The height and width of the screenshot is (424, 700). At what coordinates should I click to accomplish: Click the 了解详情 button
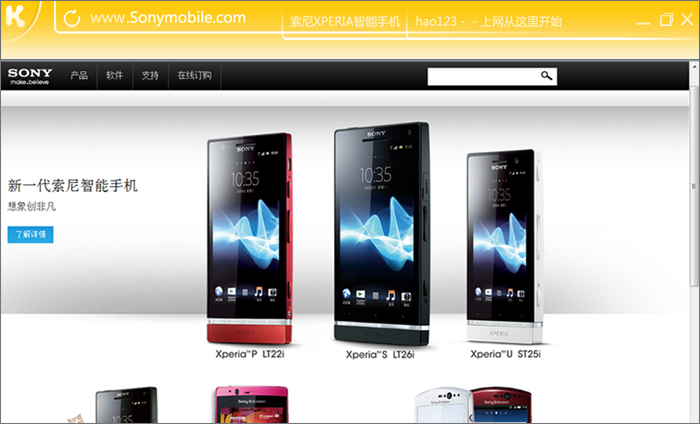[30, 234]
